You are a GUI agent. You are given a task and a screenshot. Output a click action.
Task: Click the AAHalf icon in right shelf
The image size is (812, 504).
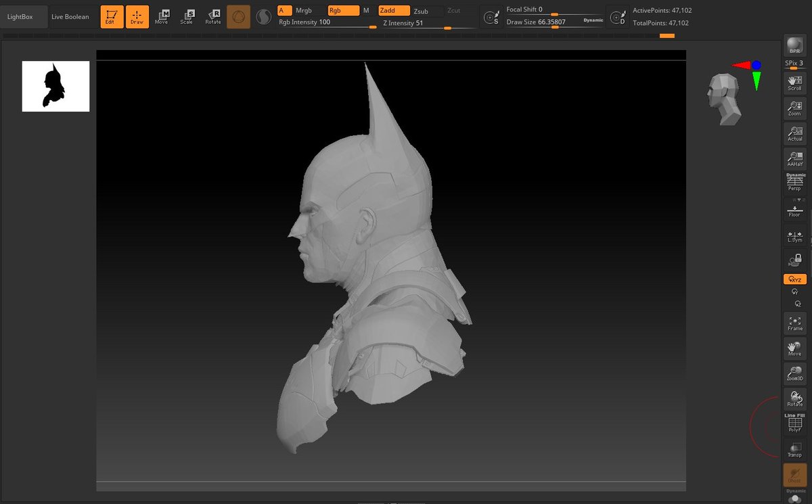pyautogui.click(x=794, y=158)
